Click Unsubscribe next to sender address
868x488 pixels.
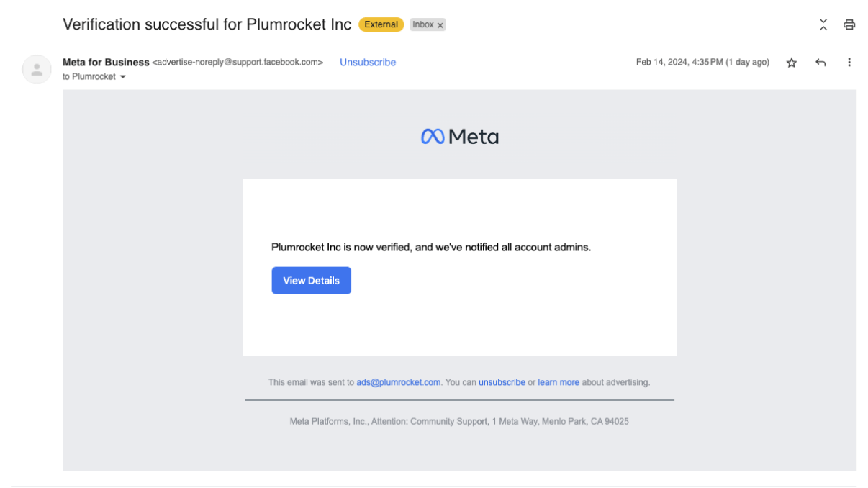[x=368, y=63]
